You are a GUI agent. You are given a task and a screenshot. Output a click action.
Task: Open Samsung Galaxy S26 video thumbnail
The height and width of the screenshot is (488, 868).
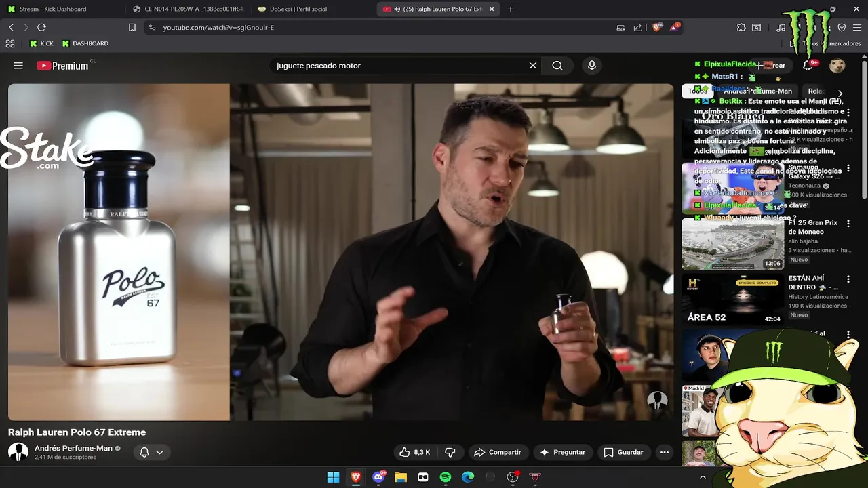click(x=732, y=188)
